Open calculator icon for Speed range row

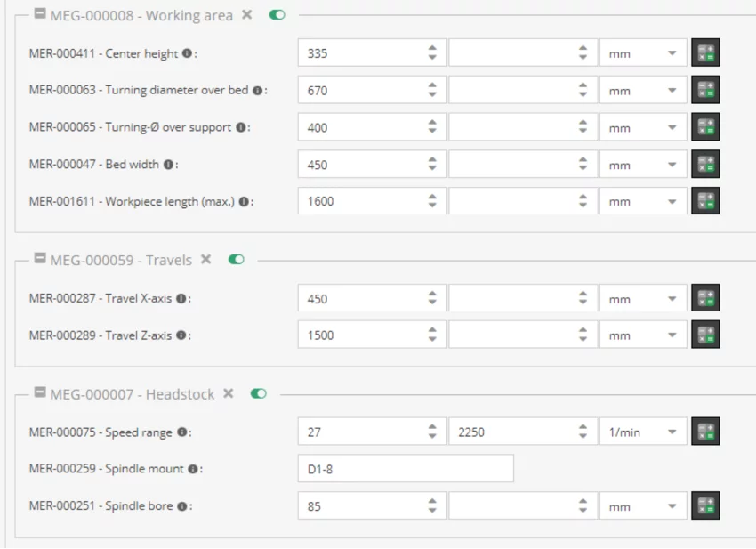pyautogui.click(x=705, y=432)
